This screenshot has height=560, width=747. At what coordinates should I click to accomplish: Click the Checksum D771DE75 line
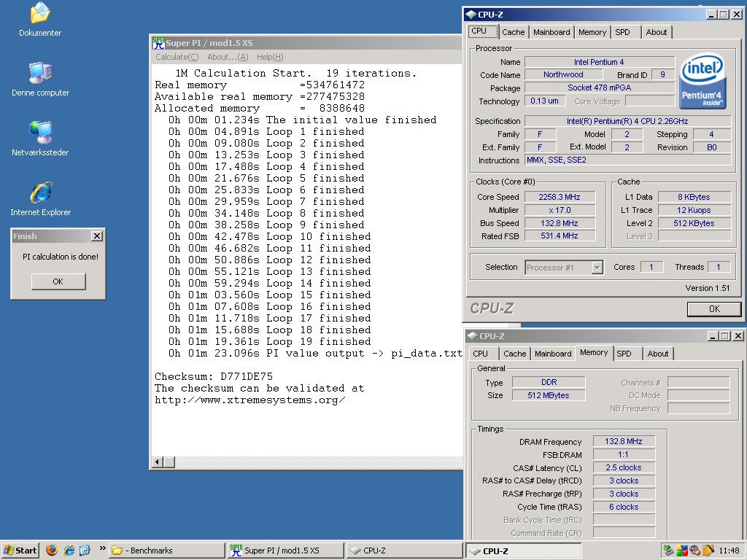pos(214,377)
